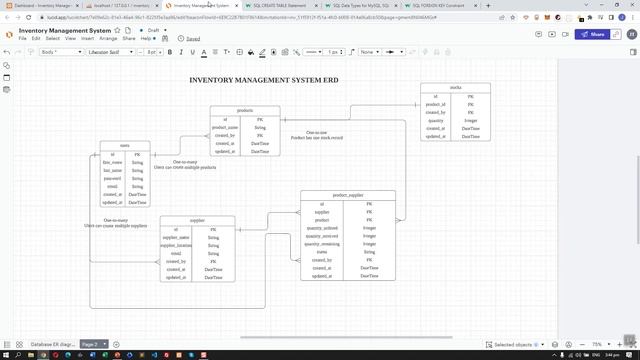This screenshot has height=360, width=640.
Task: Apply bold formatting with the B icon
Action: click(x=170, y=52)
